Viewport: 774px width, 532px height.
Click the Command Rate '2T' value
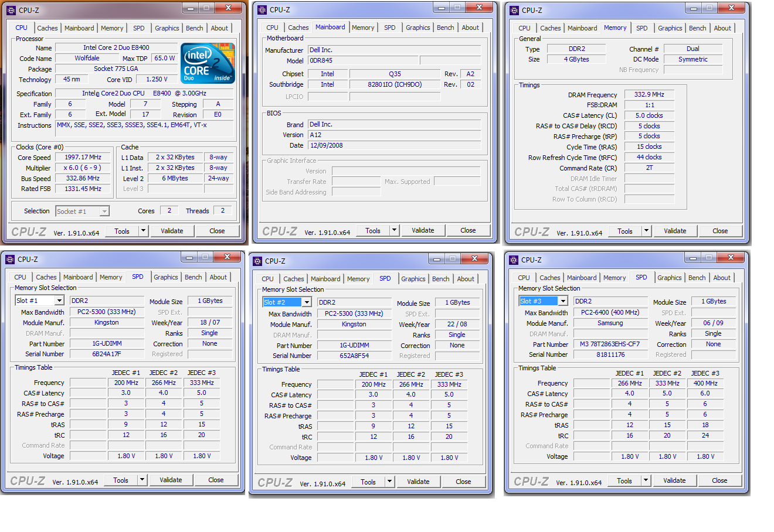649,168
